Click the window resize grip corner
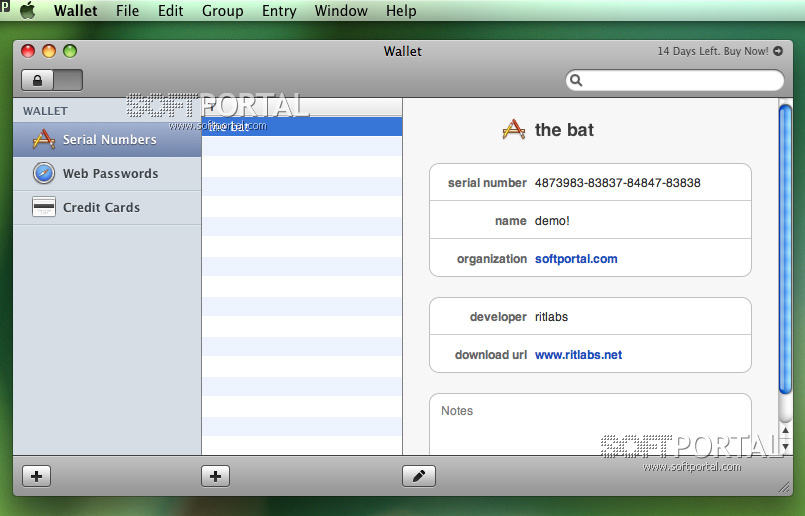 click(x=784, y=488)
